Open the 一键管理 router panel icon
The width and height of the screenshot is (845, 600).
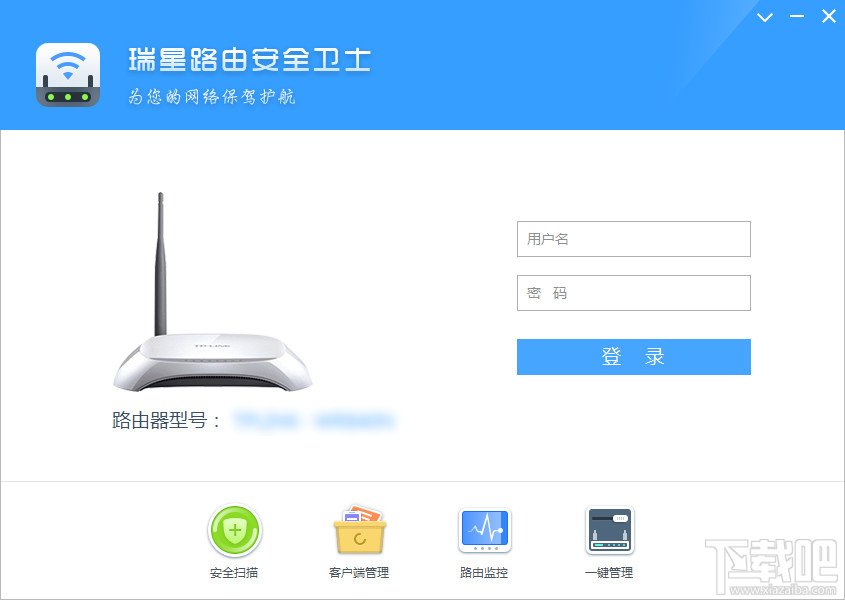(x=609, y=530)
